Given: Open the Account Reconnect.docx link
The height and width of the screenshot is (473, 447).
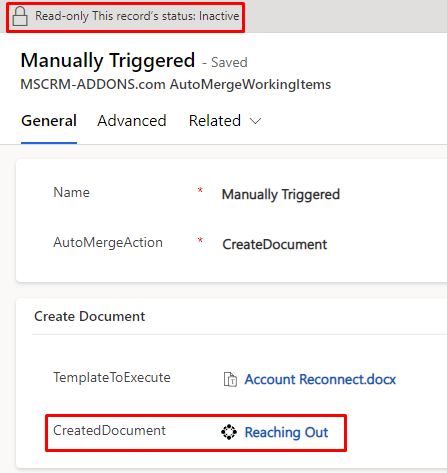Looking at the screenshot, I should coord(320,379).
